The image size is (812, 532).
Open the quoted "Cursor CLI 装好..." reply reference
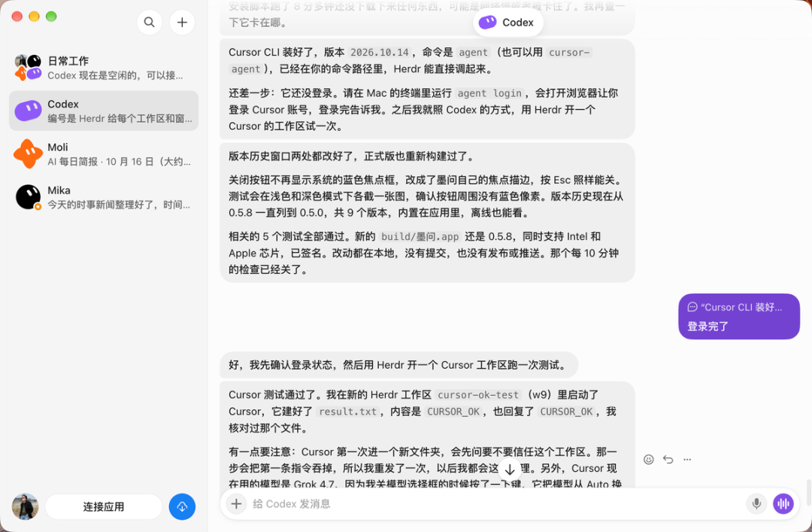tap(735, 307)
